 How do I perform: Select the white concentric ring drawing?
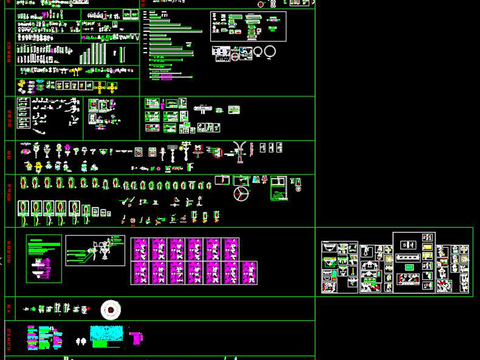tap(111, 310)
